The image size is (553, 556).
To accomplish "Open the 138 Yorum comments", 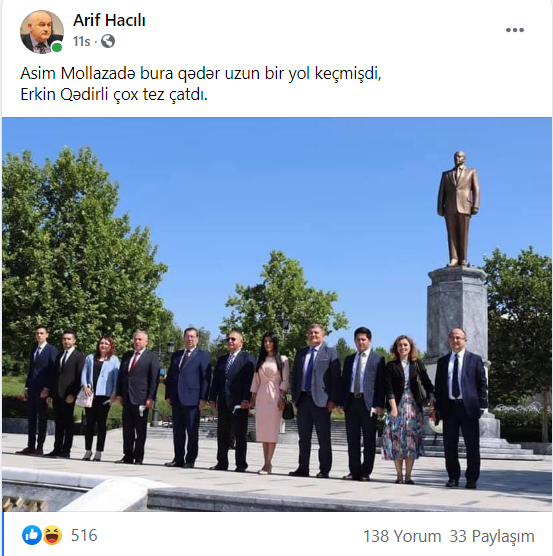I will pos(402,536).
